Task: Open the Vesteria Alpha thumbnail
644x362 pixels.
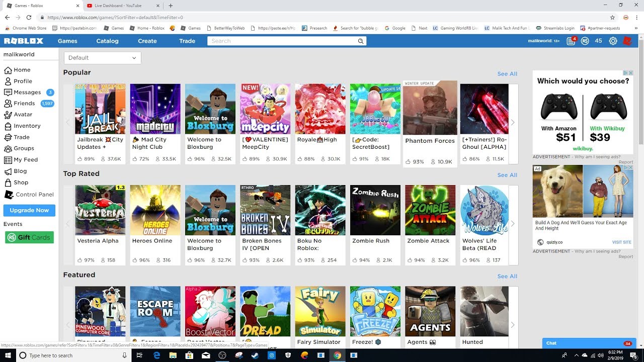Action: (100, 210)
